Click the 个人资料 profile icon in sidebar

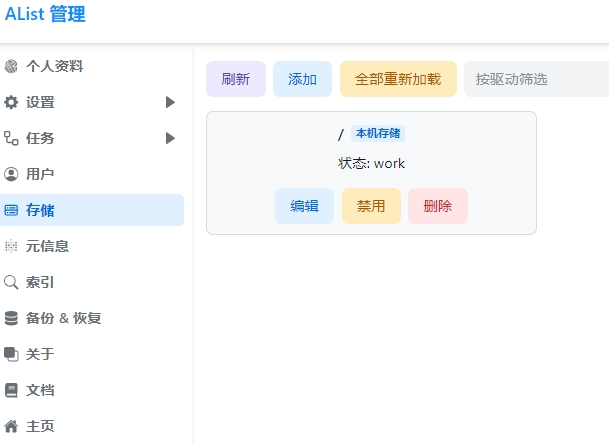point(11,66)
